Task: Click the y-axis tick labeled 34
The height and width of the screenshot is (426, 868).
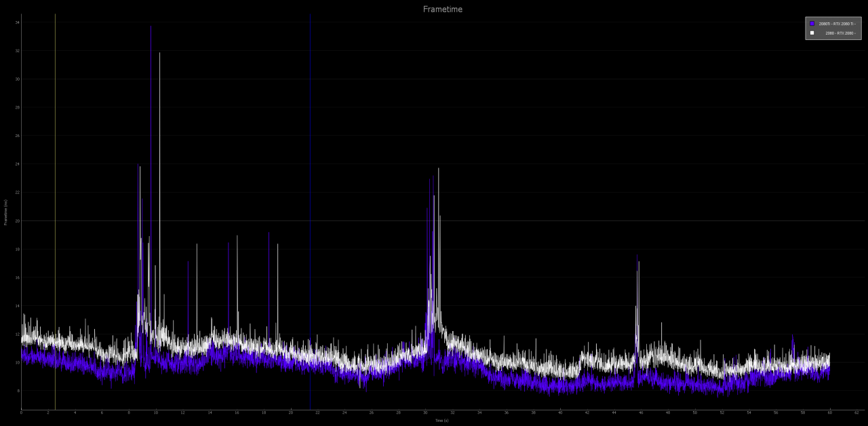Action: click(17, 22)
